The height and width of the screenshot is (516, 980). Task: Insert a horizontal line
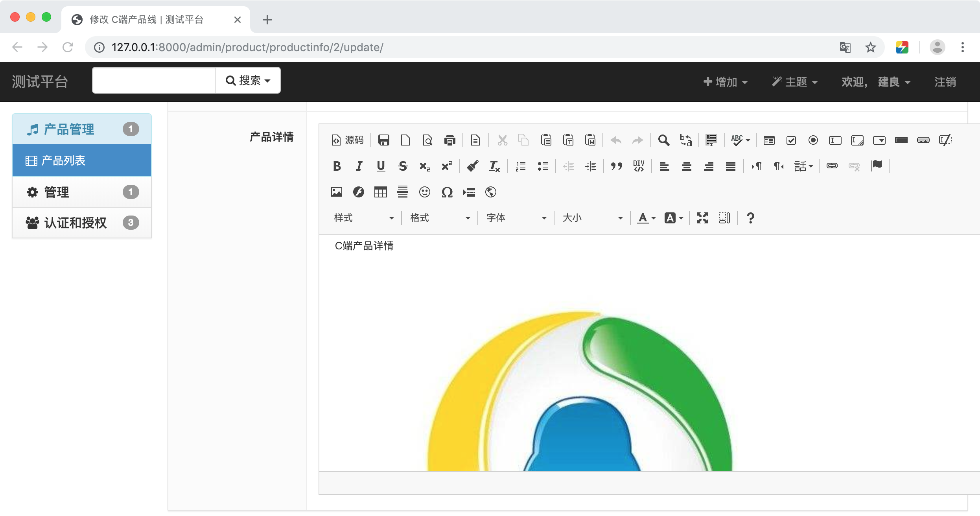click(403, 192)
